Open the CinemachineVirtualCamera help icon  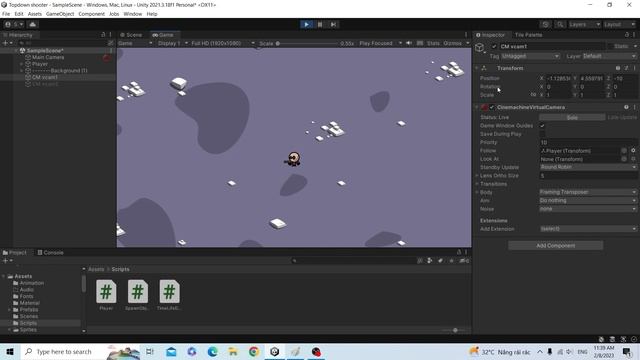coord(626,107)
